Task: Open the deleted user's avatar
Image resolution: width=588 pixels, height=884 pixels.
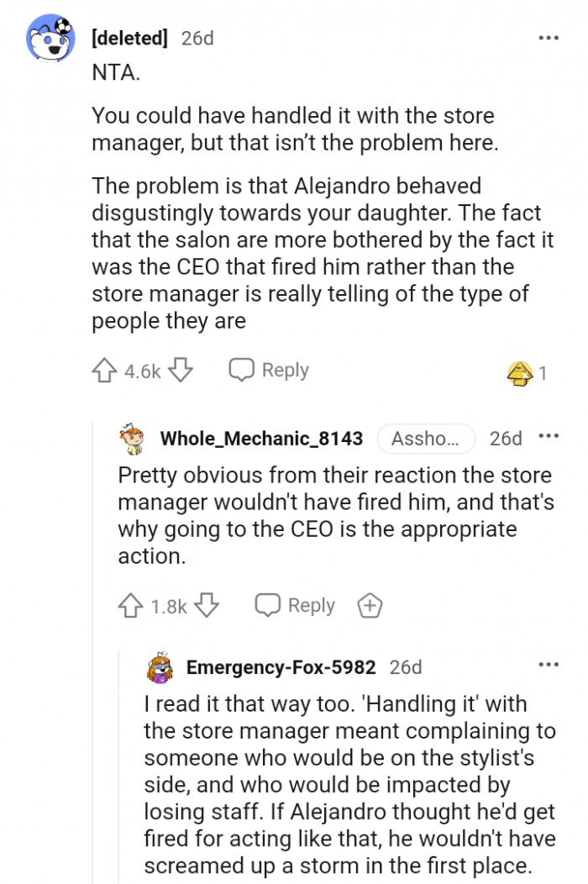Action: point(51,39)
